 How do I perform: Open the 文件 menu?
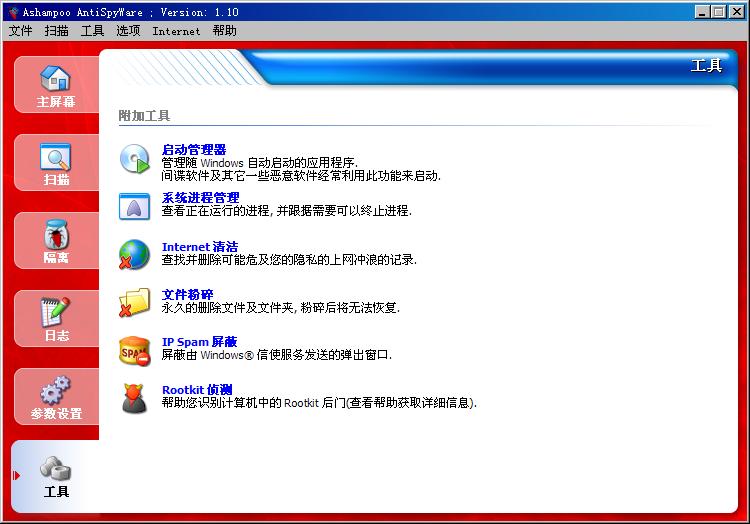click(x=21, y=31)
